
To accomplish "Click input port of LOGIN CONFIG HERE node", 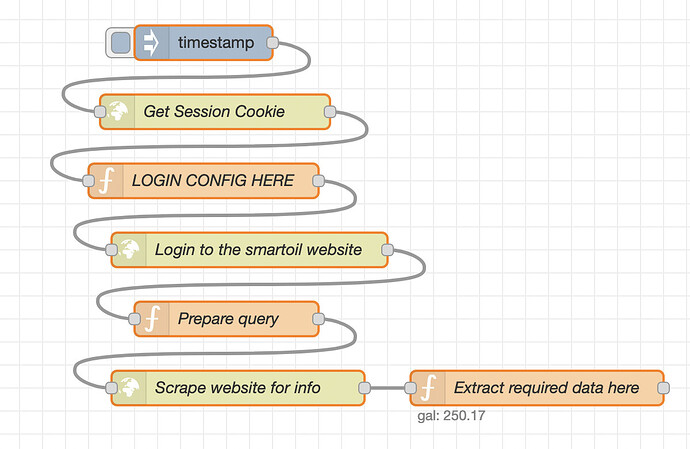I will pos(88,181).
